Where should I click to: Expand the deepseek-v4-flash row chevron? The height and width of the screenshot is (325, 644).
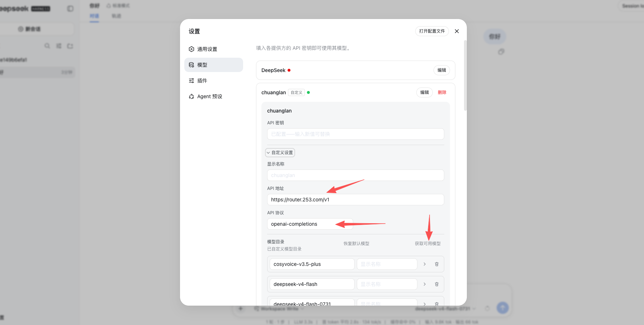[425, 284]
